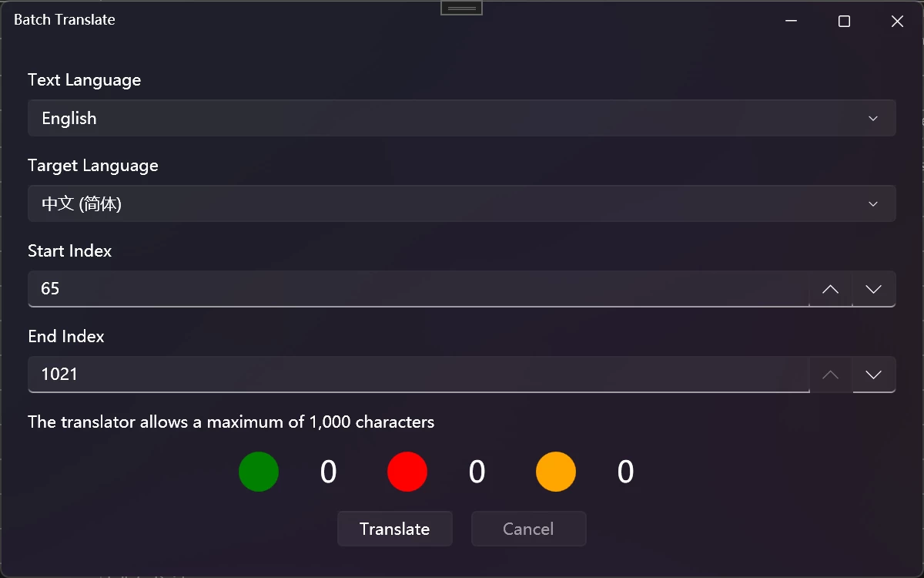The image size is (924, 578).
Task: Expand Text Language chevron arrow
Action: (x=873, y=118)
